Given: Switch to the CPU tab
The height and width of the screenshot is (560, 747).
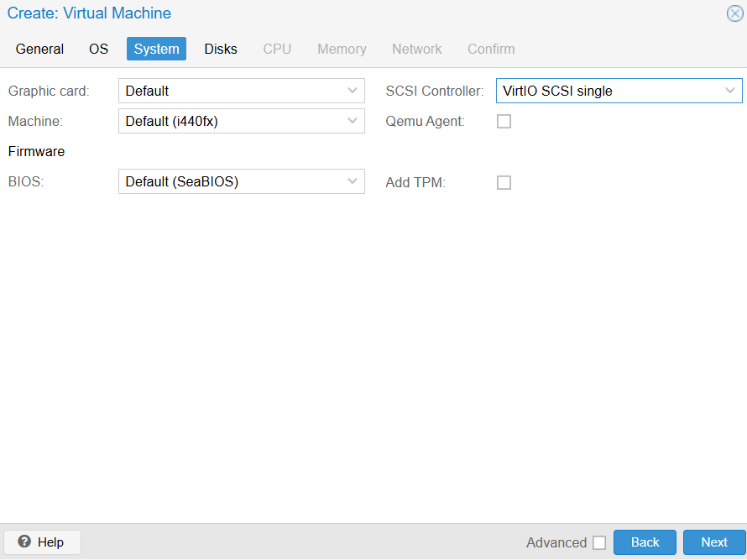Looking at the screenshot, I should 277,49.
